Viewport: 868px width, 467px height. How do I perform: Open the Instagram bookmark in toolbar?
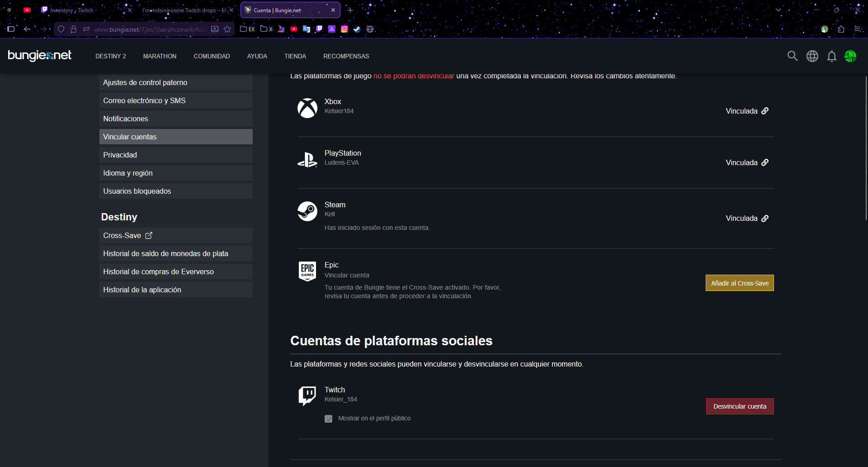(x=344, y=29)
